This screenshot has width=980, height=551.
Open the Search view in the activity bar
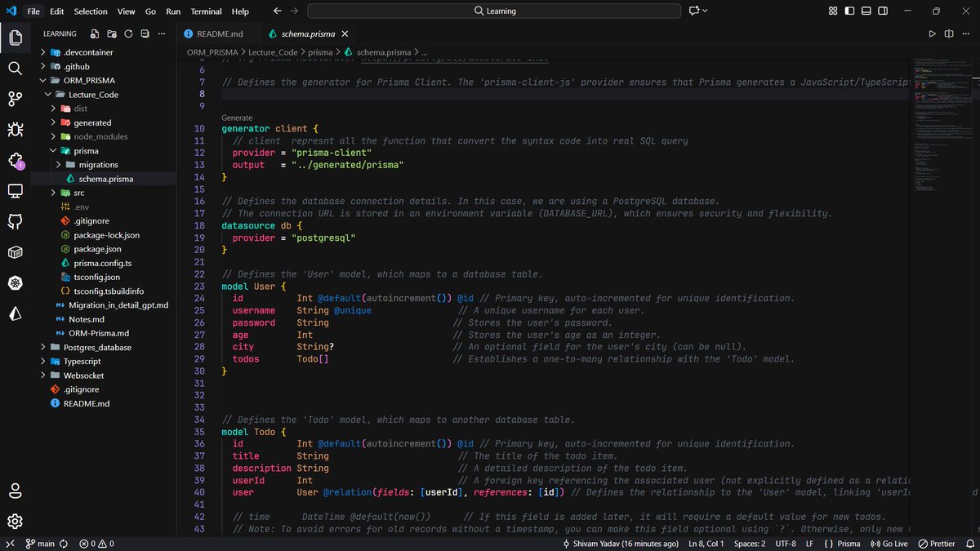(15, 68)
